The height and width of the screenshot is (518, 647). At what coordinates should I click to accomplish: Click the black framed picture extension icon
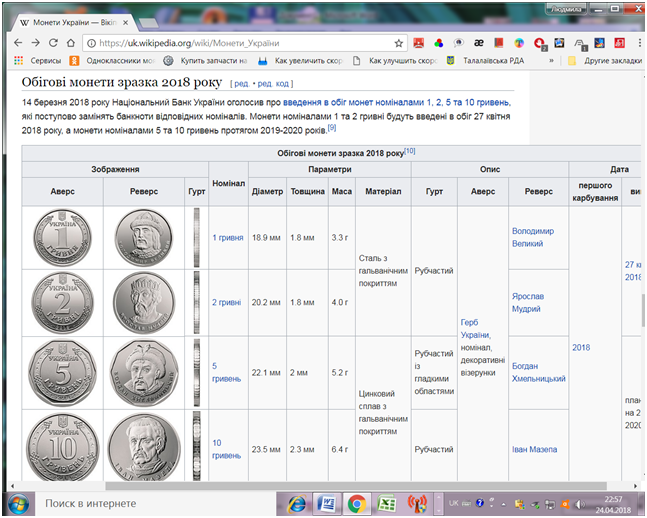pyautogui.click(x=559, y=43)
